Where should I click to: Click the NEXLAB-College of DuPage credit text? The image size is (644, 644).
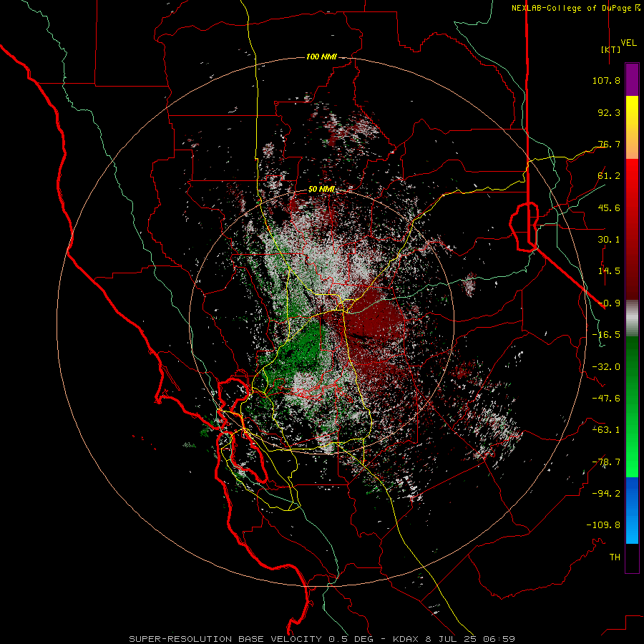(576, 8)
